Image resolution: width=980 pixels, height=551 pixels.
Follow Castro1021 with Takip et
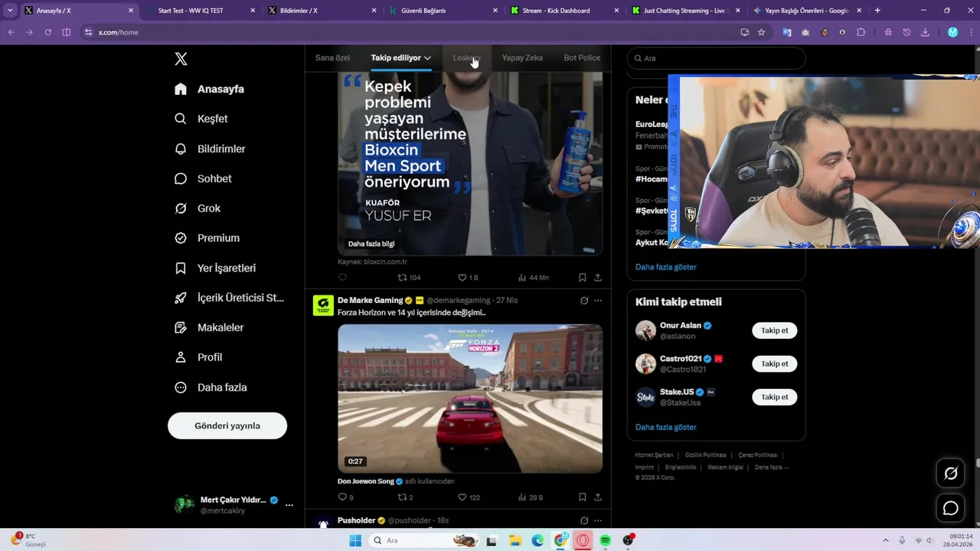(774, 364)
